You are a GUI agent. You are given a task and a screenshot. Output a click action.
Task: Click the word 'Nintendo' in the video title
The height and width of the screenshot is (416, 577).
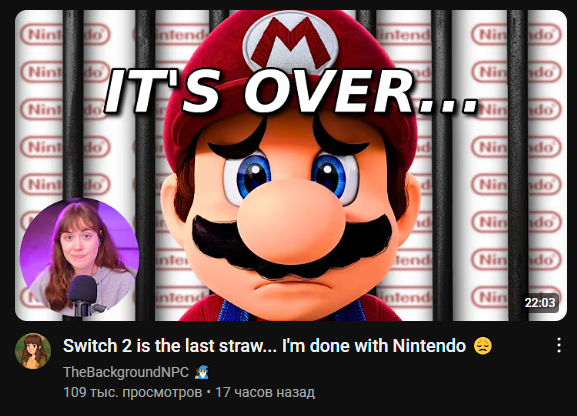(429, 346)
